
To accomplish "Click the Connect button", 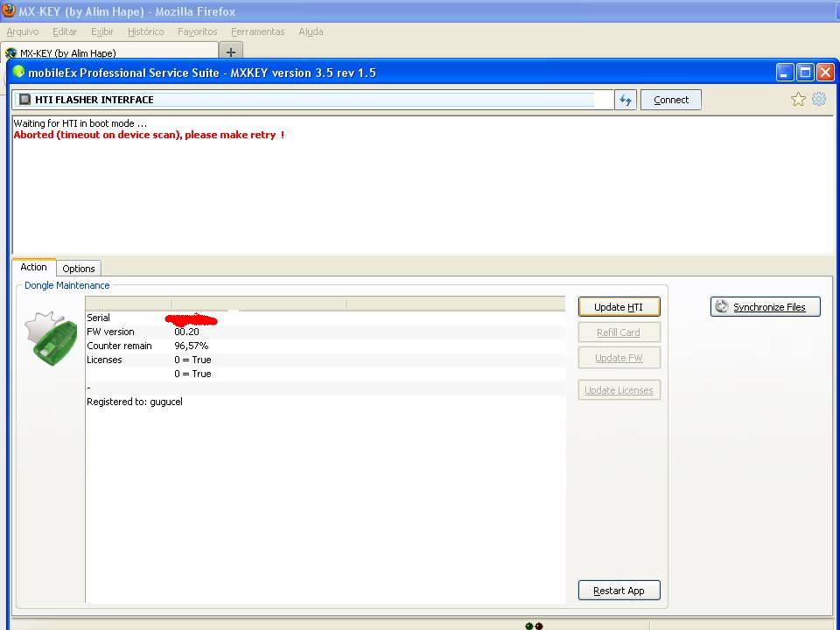I will [x=671, y=100].
